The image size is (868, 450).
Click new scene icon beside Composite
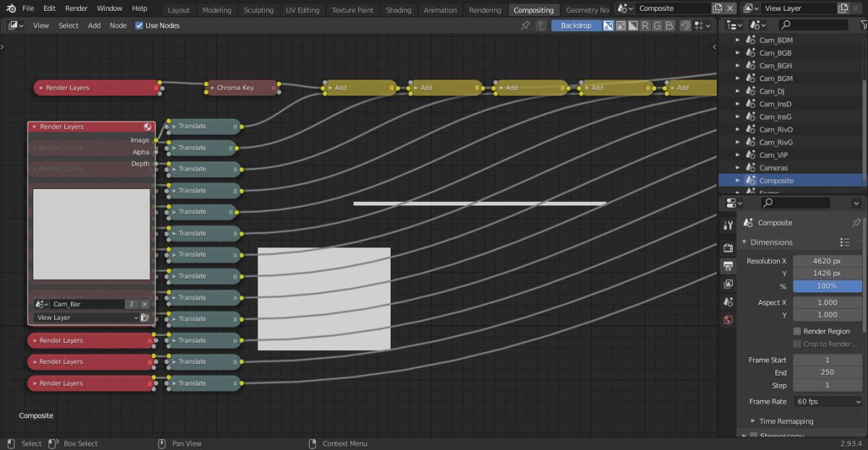pos(717,9)
